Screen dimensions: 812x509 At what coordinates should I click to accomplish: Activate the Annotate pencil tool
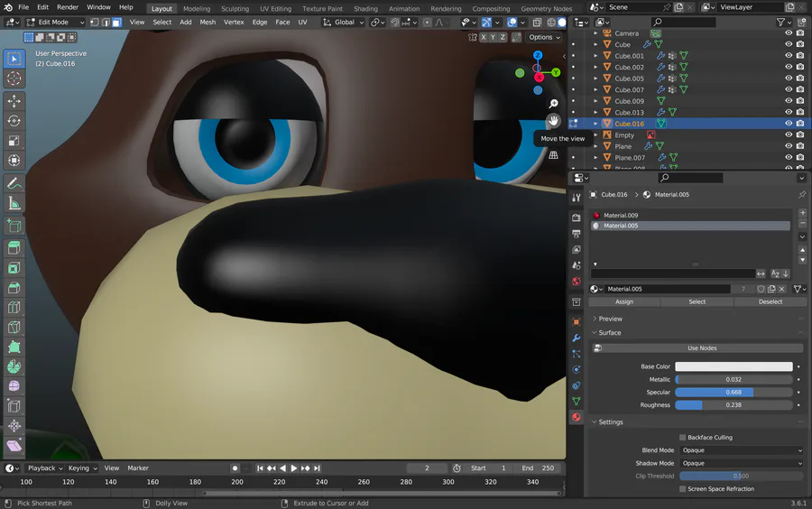[x=14, y=183]
